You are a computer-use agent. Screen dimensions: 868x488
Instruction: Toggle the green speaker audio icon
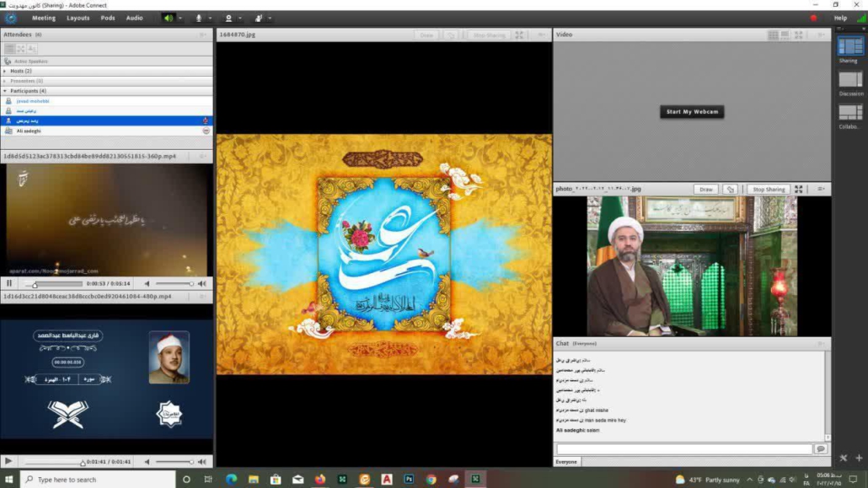169,18
